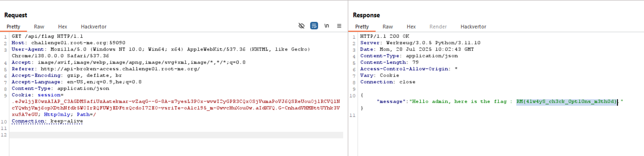Open the Request hamburger options menu
Screen dimensions: 644x156
[x=339, y=26]
